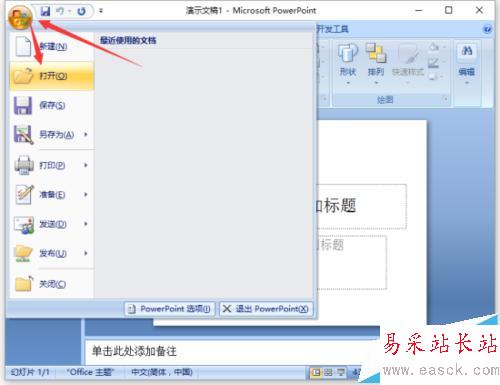This screenshot has height=385, width=500.
Task: Choose 保存(S) in the Office menu
Action: tap(52, 105)
